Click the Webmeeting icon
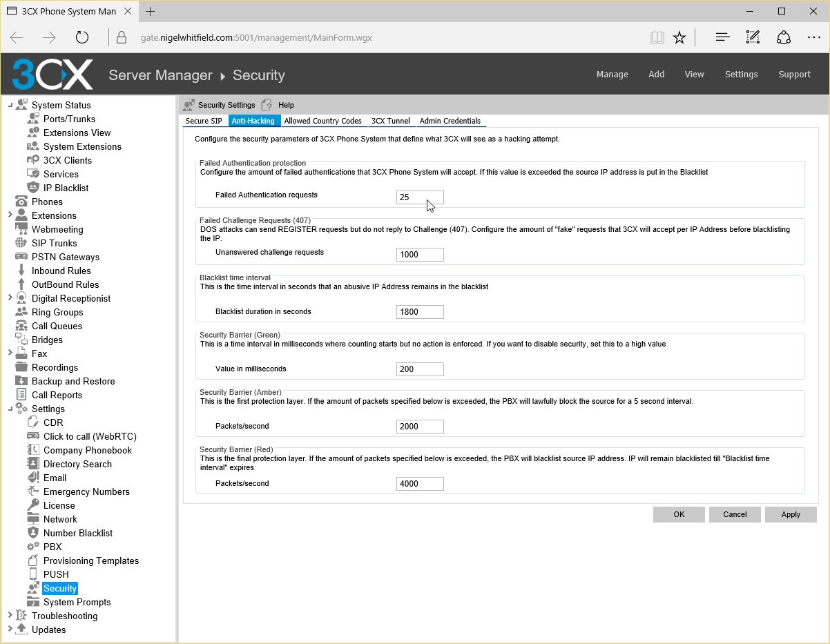This screenshot has width=830, height=644. (21, 229)
